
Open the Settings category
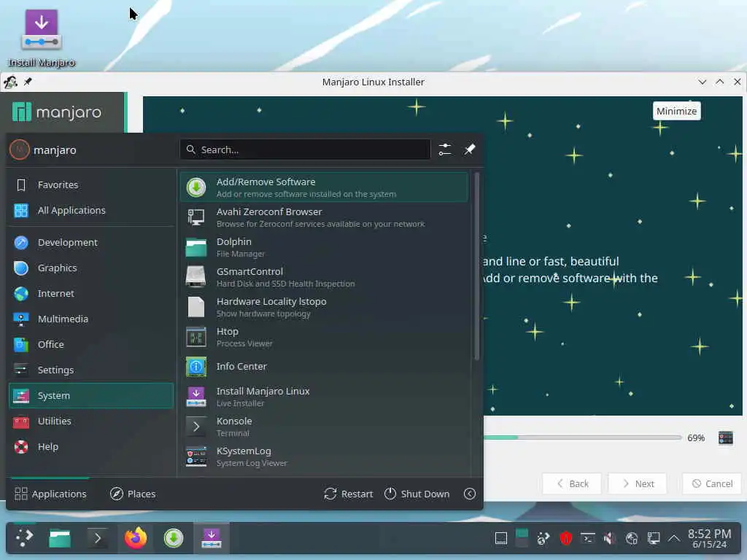click(91, 370)
